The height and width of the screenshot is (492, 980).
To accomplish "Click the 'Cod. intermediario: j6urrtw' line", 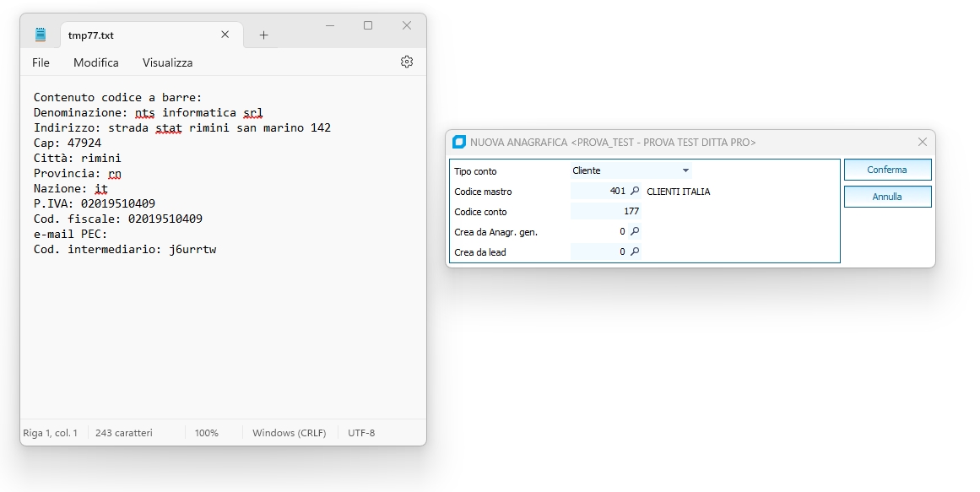I will [x=125, y=250].
